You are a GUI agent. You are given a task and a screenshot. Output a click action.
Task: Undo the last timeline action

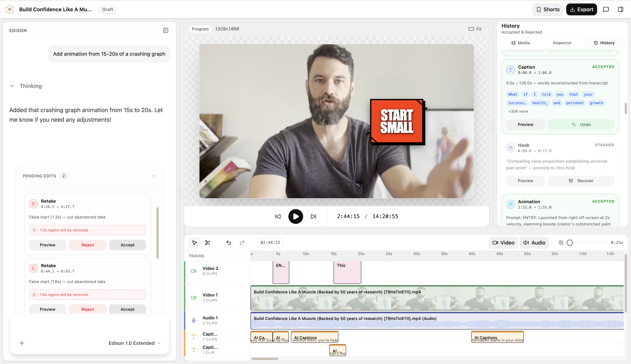pos(229,242)
